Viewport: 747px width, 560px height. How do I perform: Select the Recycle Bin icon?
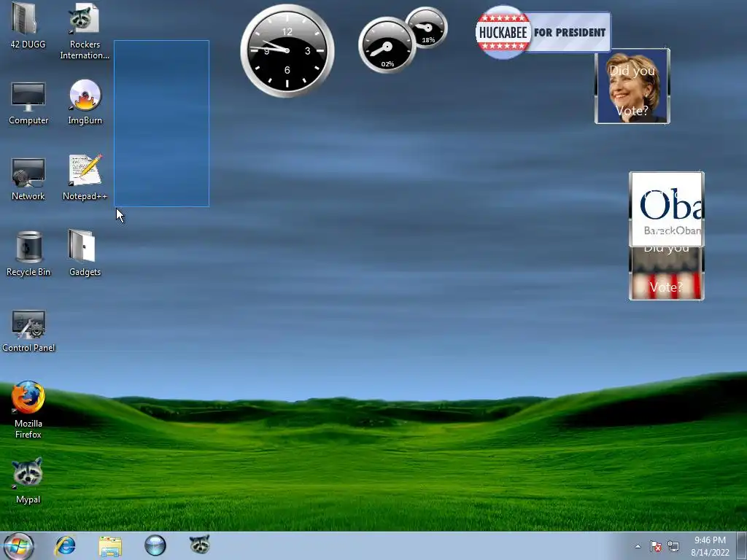point(28,247)
